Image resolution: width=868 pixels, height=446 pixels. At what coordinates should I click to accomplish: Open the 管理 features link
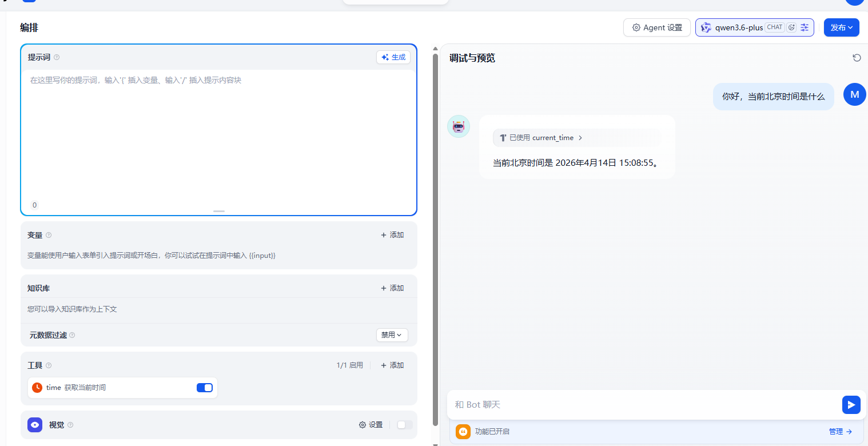[840, 432]
